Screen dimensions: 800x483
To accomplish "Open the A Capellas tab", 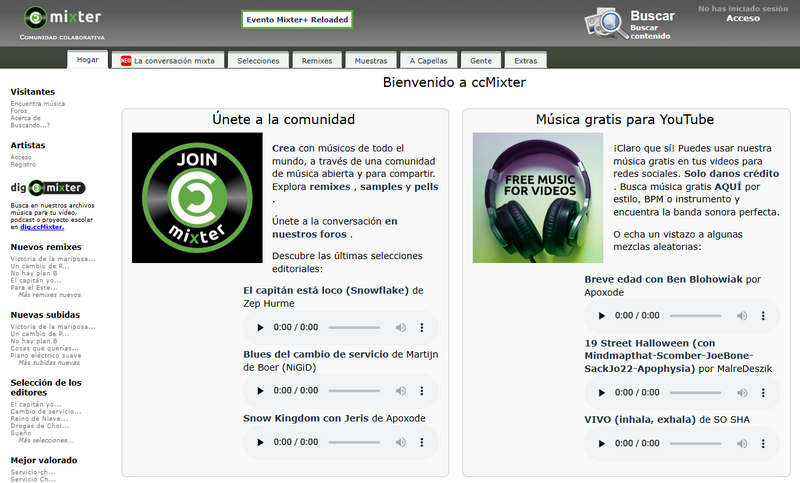I will point(429,61).
